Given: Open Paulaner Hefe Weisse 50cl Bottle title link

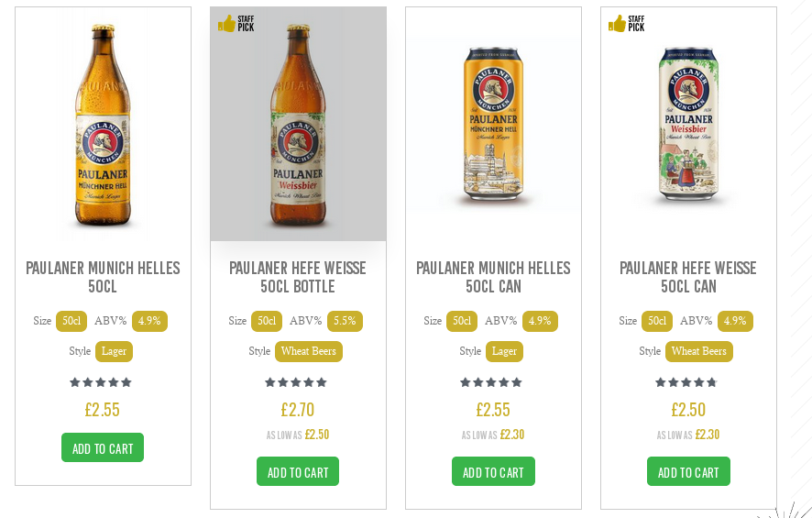Looking at the screenshot, I should pyautogui.click(x=298, y=277).
